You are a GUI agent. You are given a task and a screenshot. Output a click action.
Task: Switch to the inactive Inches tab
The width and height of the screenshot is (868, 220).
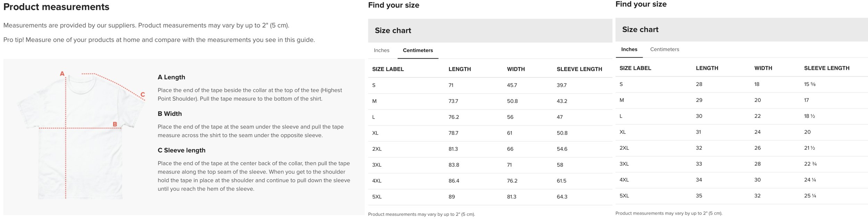(381, 51)
